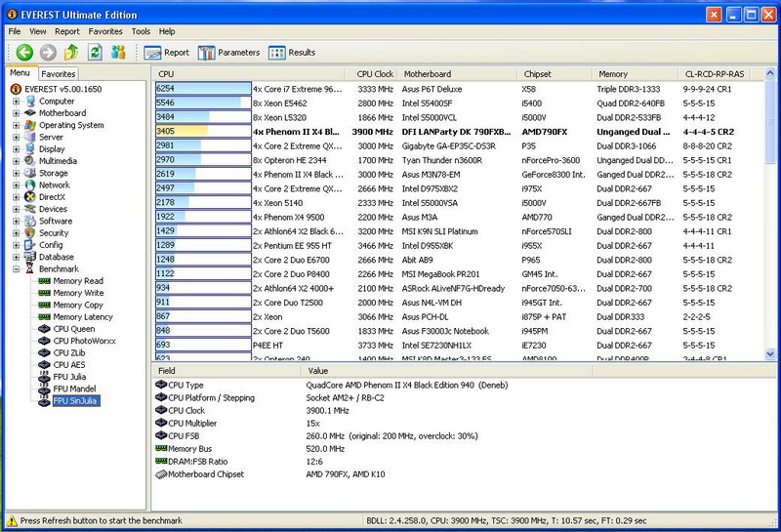Viewport: 781px width, 532px height.
Task: Select Operating System tree icon
Action: click(30, 125)
